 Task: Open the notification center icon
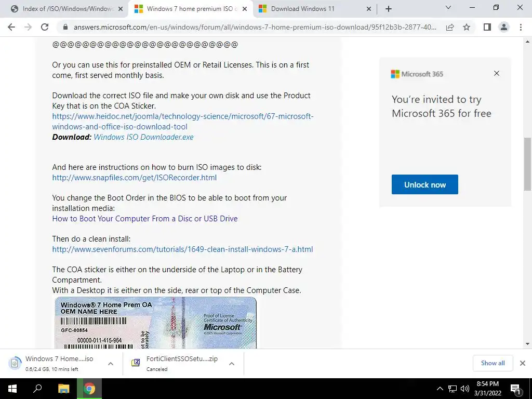(x=516, y=389)
